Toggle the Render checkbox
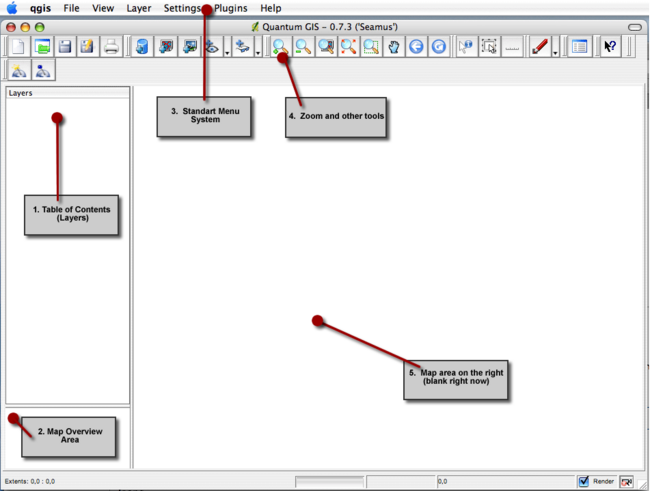Screen dimensions: 650x491 (584, 481)
